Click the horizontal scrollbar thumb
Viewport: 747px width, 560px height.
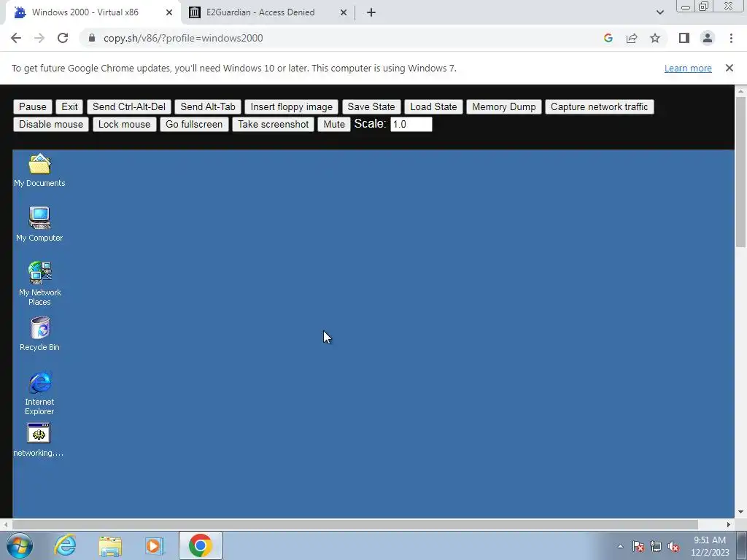(x=355, y=524)
